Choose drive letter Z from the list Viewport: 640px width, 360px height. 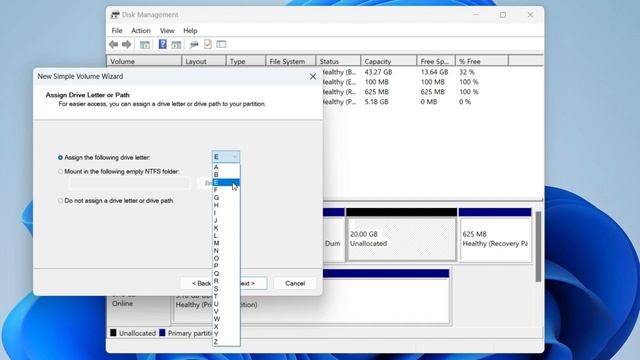(226, 342)
